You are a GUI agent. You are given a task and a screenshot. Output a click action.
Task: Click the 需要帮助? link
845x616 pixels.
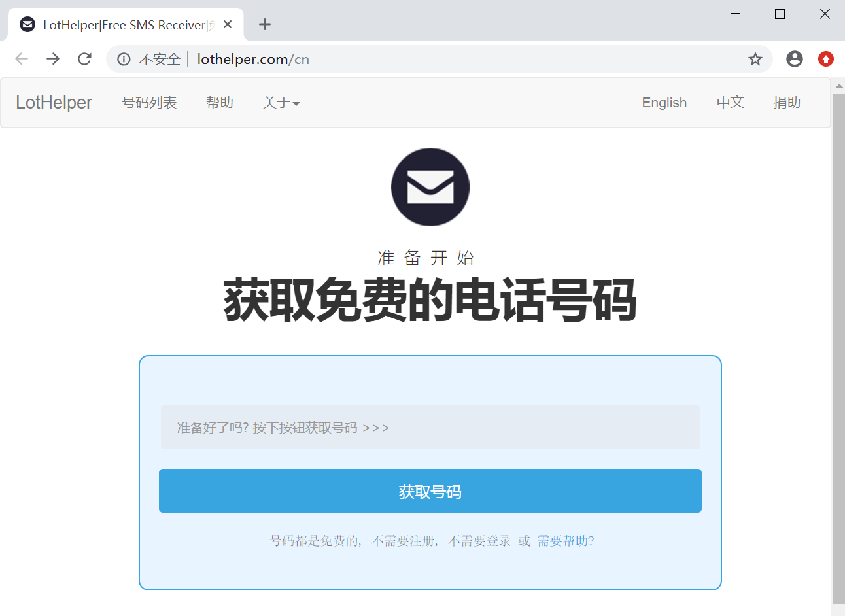[566, 541]
